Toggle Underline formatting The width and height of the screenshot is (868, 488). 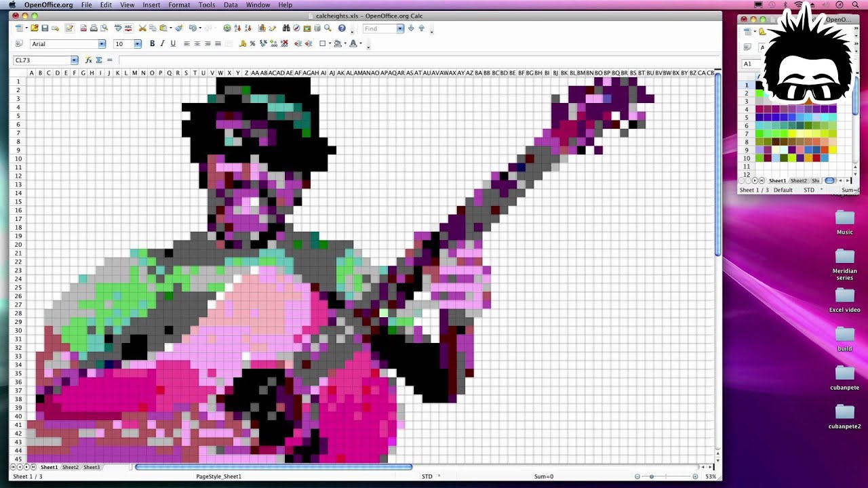pyautogui.click(x=173, y=43)
